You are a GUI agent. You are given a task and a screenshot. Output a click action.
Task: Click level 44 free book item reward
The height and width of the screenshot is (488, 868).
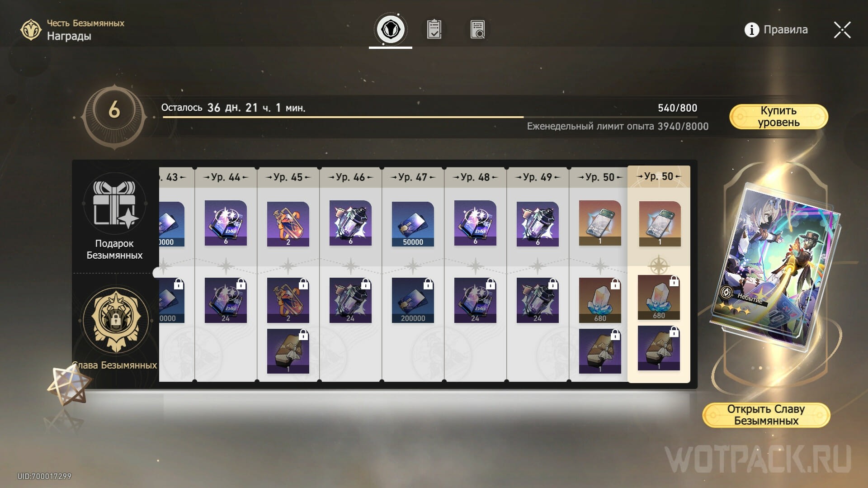coord(226,223)
